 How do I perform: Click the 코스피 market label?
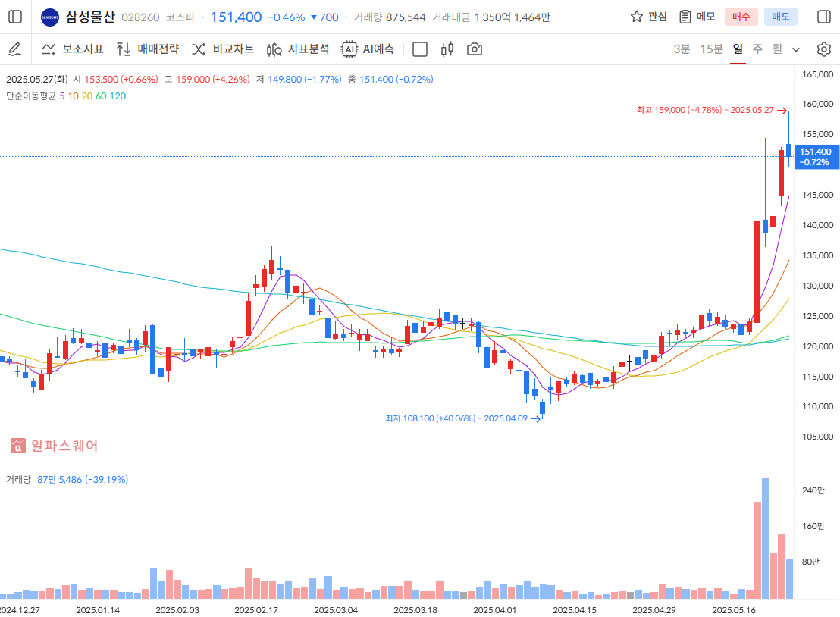pos(180,17)
